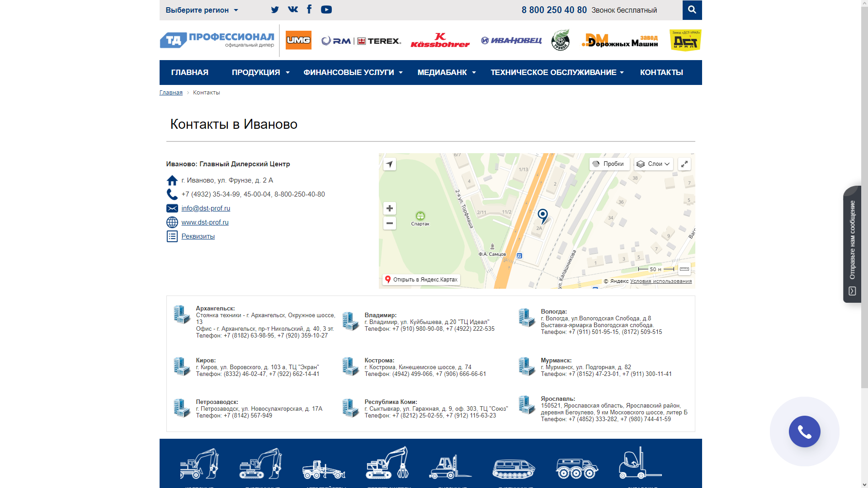This screenshot has height=488, width=868.
Task: Open the VK social icon
Action: [293, 9]
